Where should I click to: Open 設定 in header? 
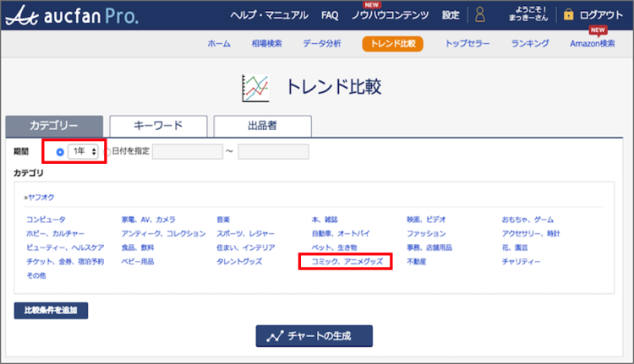point(451,15)
